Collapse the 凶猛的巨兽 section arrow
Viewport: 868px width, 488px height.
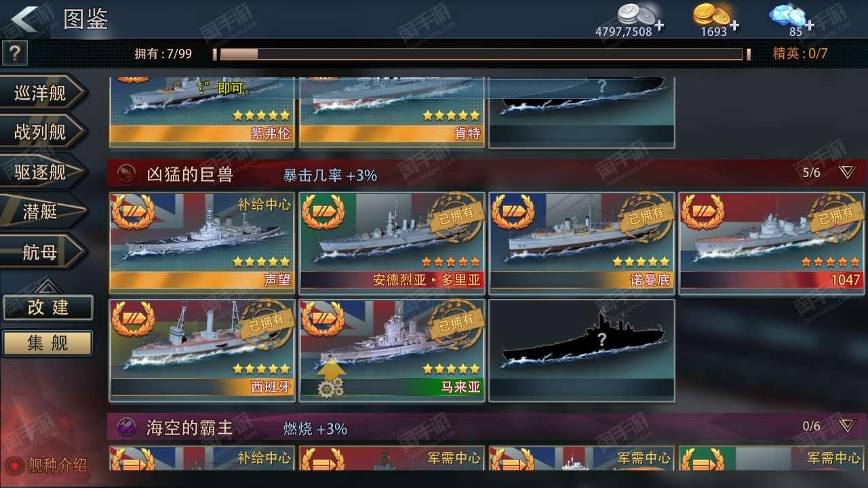[848, 172]
